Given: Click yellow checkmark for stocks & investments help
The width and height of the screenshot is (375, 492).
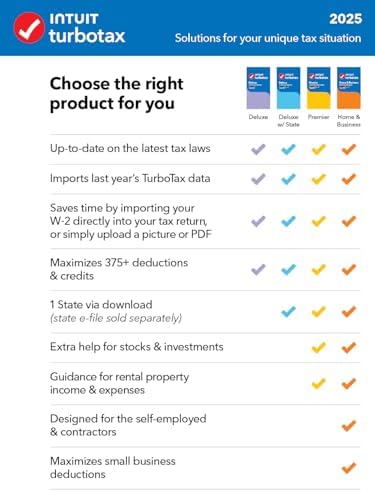Looking at the screenshot, I should 319,348.
